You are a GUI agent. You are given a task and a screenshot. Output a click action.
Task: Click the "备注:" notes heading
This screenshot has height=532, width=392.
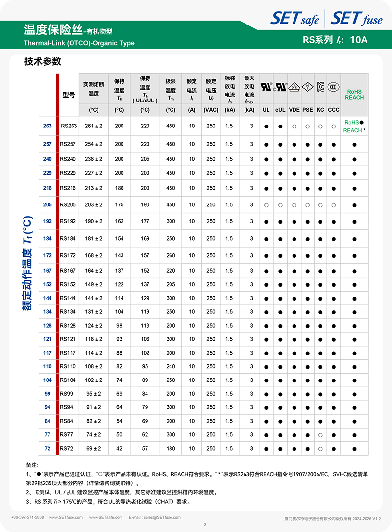pos(32,465)
